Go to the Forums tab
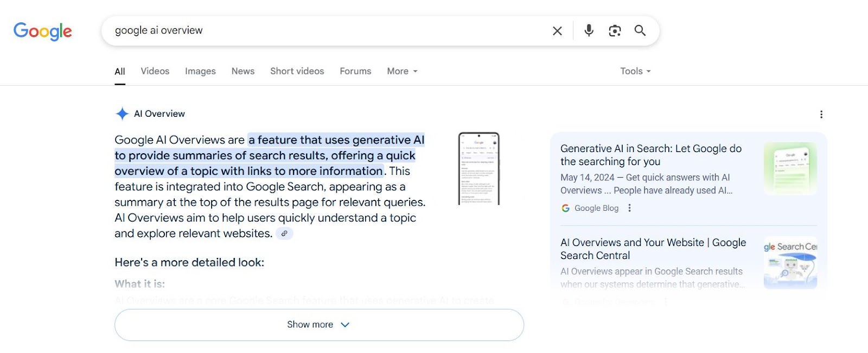The height and width of the screenshot is (353, 868). coord(355,71)
